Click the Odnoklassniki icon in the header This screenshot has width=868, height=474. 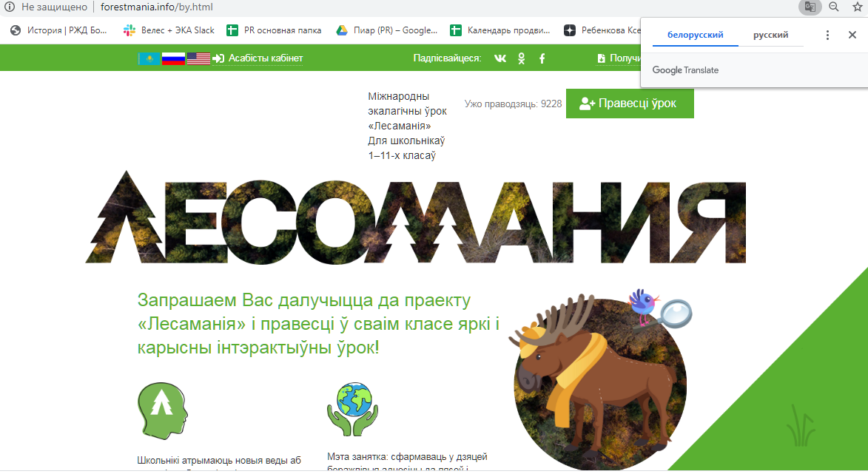click(x=521, y=58)
